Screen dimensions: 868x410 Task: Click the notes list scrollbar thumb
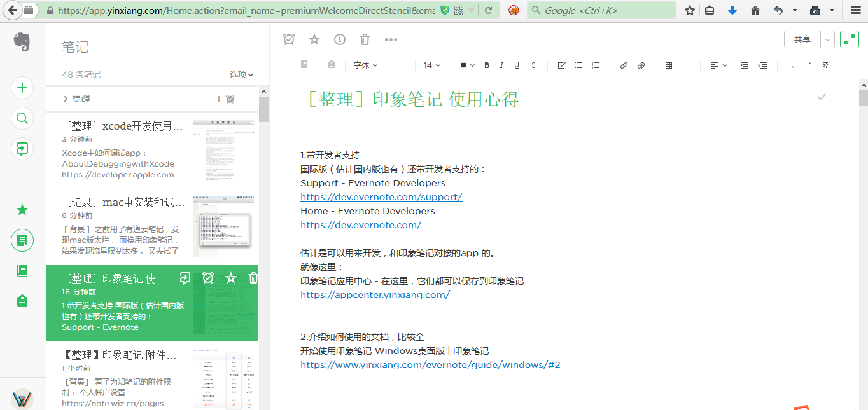[263, 109]
